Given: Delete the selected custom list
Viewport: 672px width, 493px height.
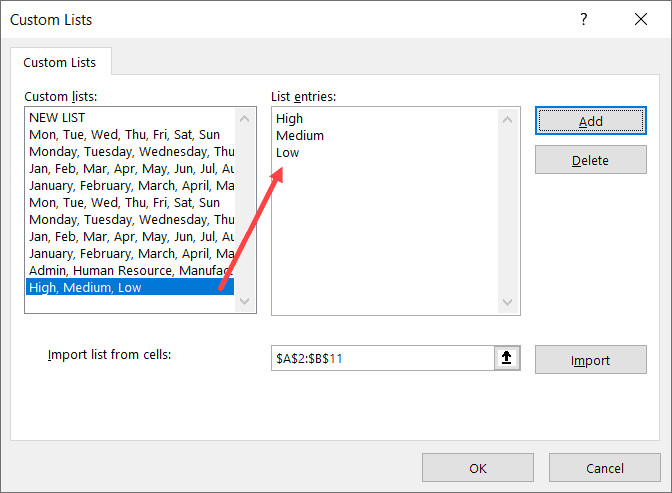Looking at the screenshot, I should [x=589, y=160].
